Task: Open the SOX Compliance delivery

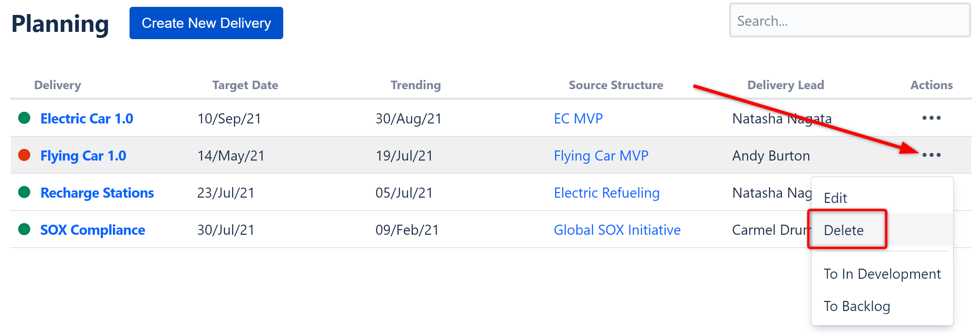Action: click(93, 230)
